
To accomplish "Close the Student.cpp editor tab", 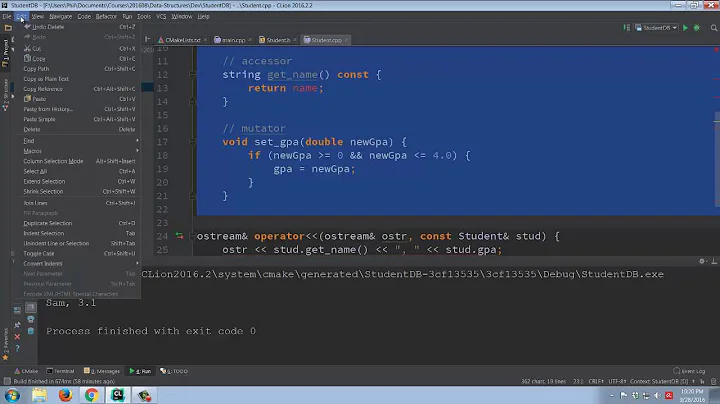I will 346,40.
